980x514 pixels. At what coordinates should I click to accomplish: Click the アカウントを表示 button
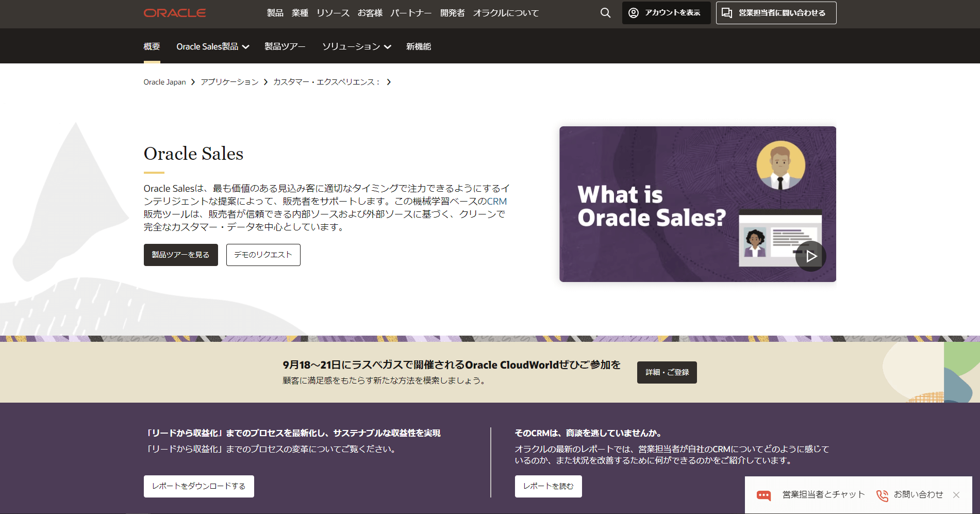666,13
